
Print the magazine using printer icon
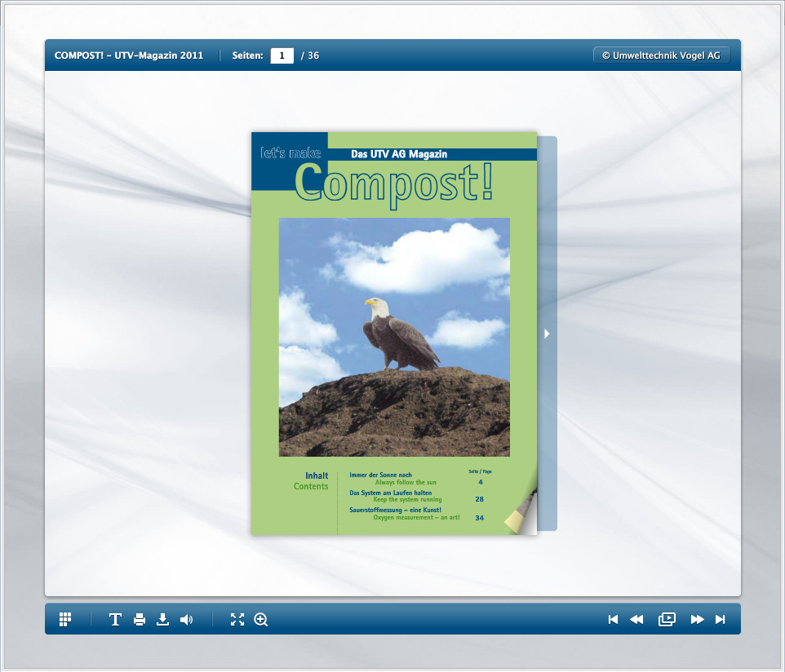[140, 619]
